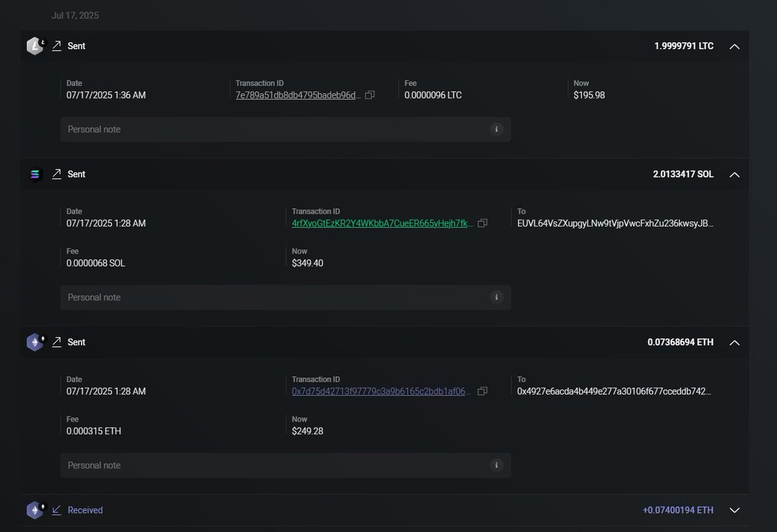Image resolution: width=777 pixels, height=532 pixels.
Task: Click the Ethereum icon in the Sent row
Action: (35, 342)
